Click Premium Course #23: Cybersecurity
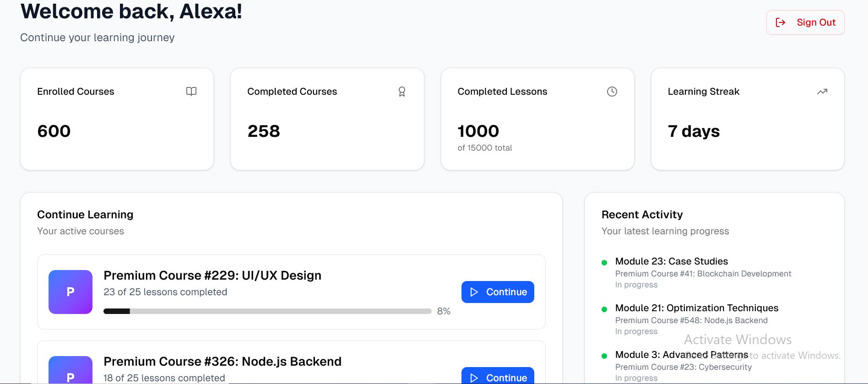Screen dimensions: 868x384 684,367
